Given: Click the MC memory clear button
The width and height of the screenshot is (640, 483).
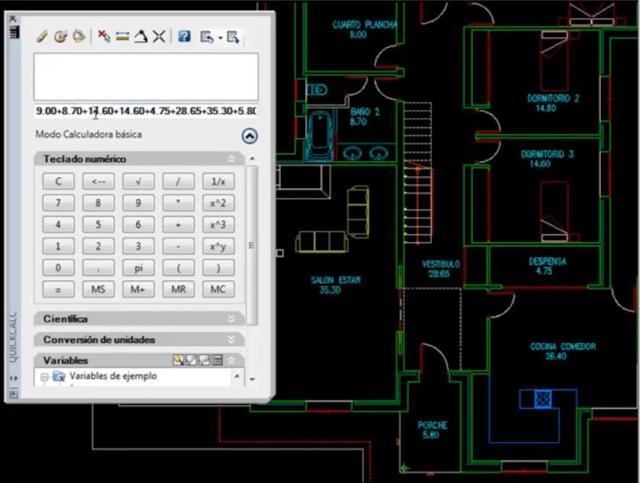Looking at the screenshot, I should [x=218, y=289].
